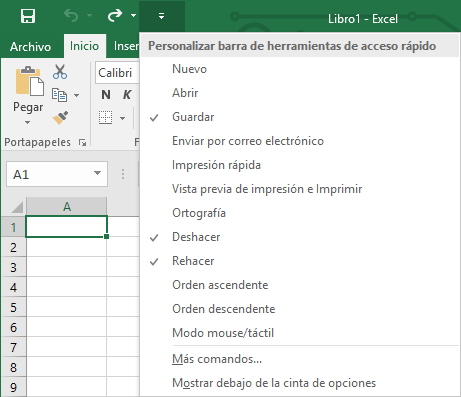The width and height of the screenshot is (461, 397).
Task: Select row 3 header
Action: pos(13,267)
